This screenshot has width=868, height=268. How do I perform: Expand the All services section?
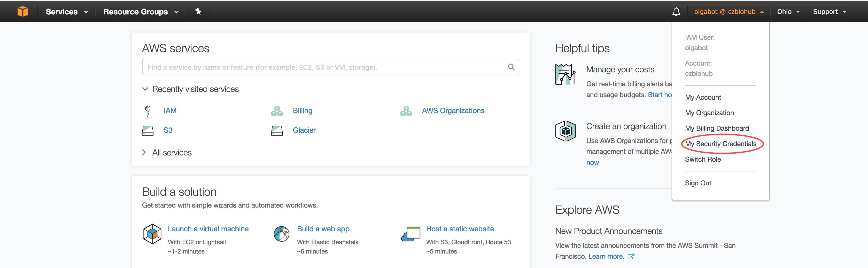tap(172, 153)
